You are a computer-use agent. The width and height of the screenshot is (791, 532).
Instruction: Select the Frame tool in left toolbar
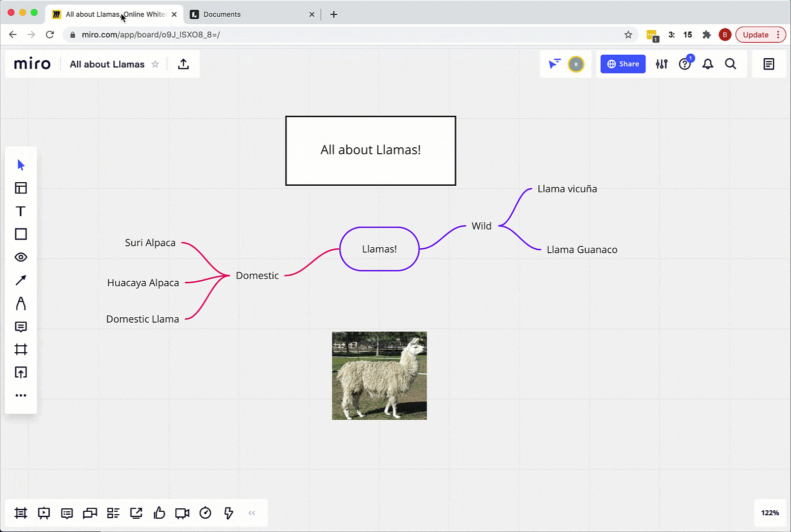point(21,350)
